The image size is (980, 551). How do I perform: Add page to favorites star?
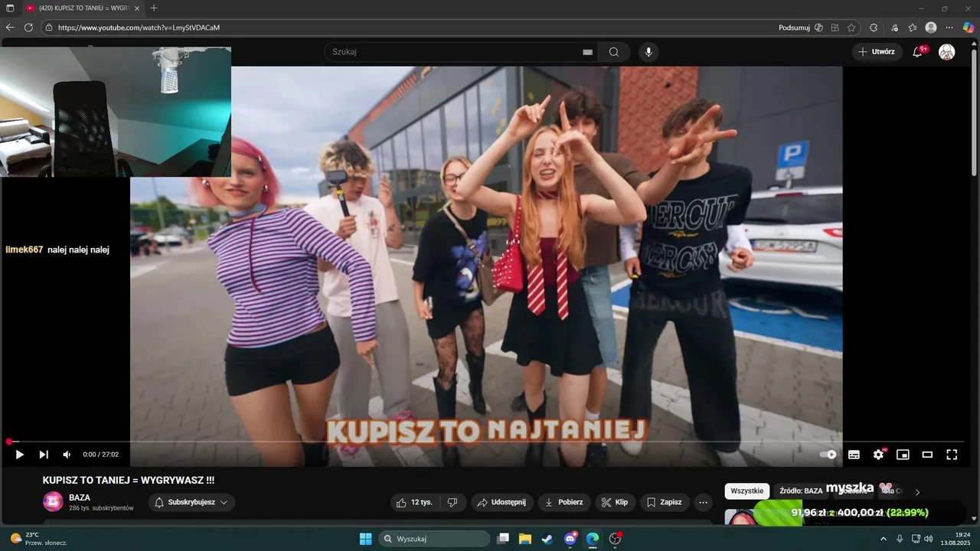(851, 28)
